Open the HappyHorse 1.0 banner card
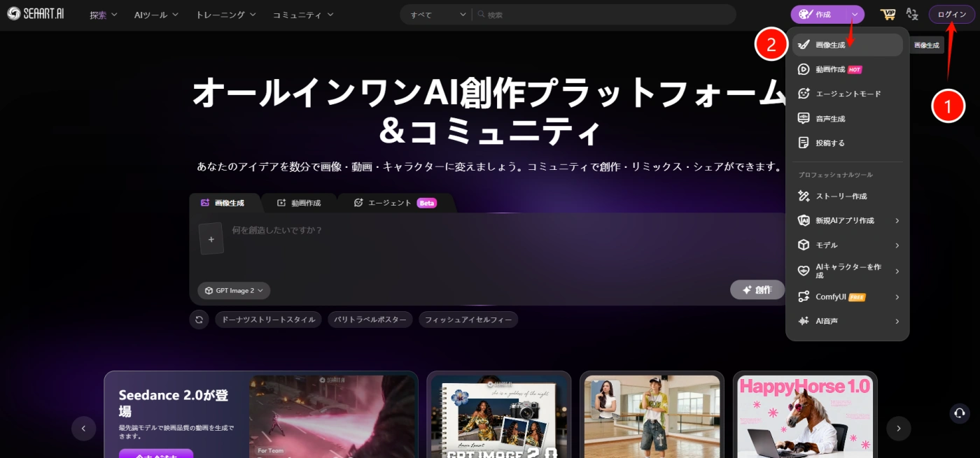 tap(805, 414)
